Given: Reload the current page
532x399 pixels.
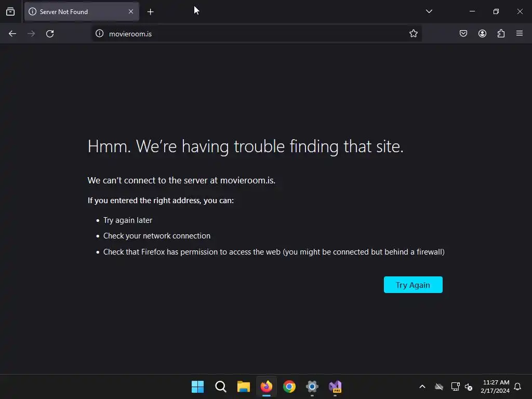Looking at the screenshot, I should [x=50, y=34].
